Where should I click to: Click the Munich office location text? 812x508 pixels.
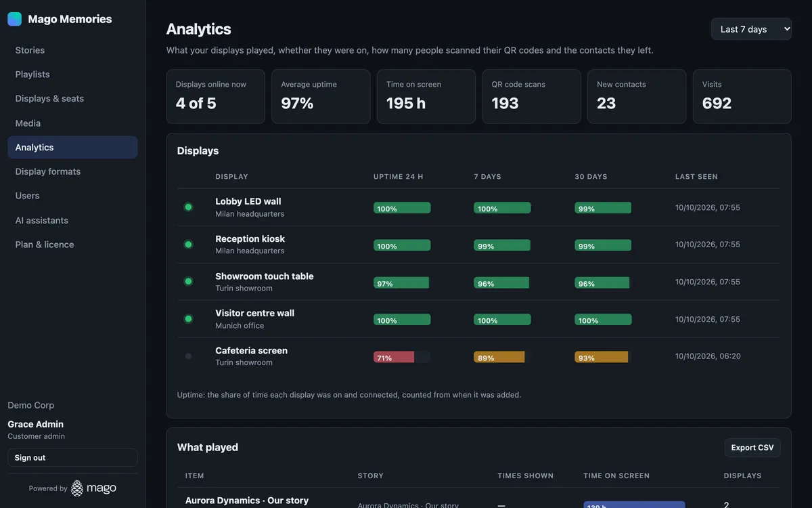pos(240,326)
